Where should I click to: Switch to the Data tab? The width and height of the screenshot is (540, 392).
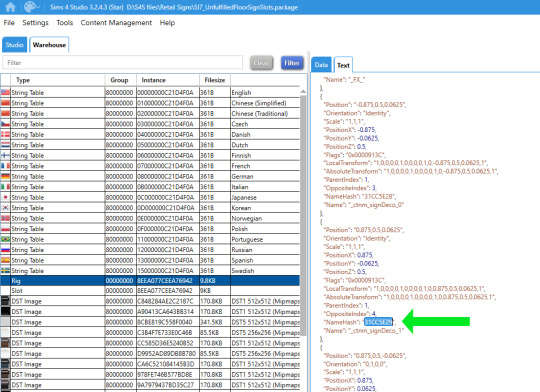pos(321,65)
